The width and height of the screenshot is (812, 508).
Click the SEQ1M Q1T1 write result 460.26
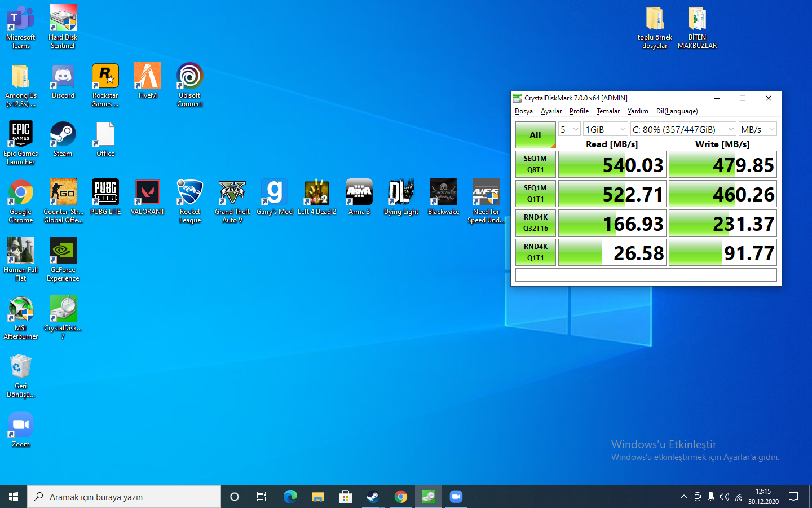click(x=723, y=194)
